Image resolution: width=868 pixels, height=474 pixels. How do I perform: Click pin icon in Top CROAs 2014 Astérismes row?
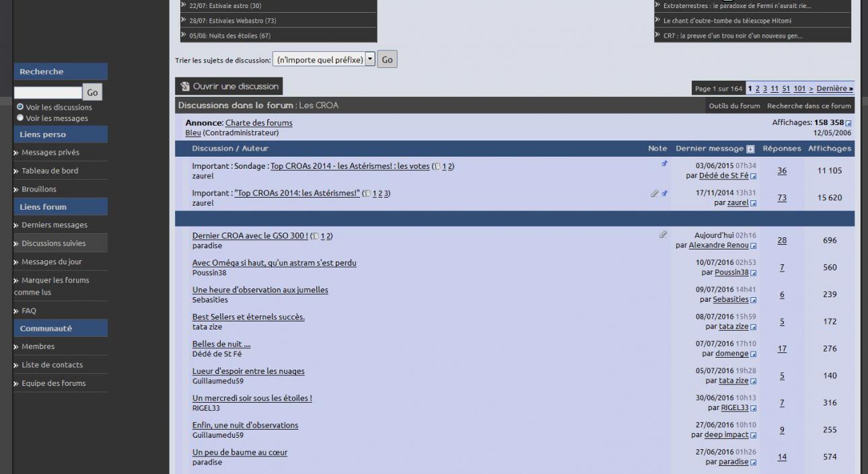665,194
